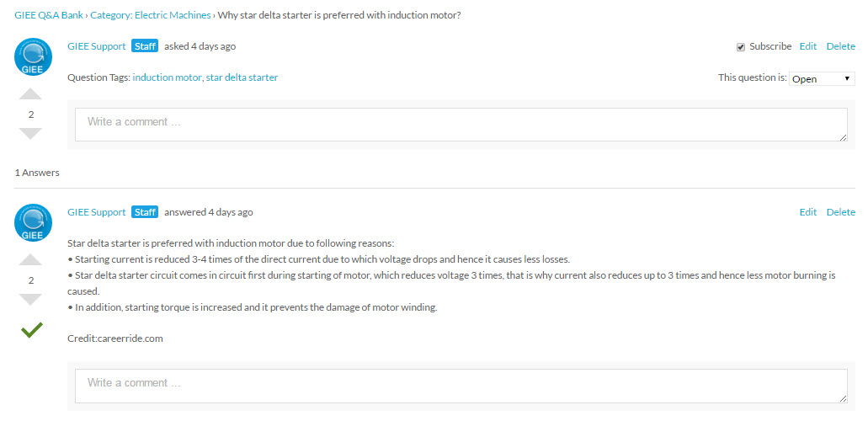Toggle the Subscribe checkbox
Screen dimensions: 868x421
(741, 47)
